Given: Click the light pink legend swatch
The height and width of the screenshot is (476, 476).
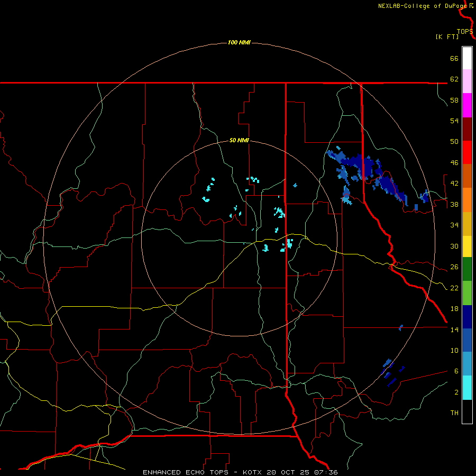Looking at the screenshot, I should click(x=467, y=81).
